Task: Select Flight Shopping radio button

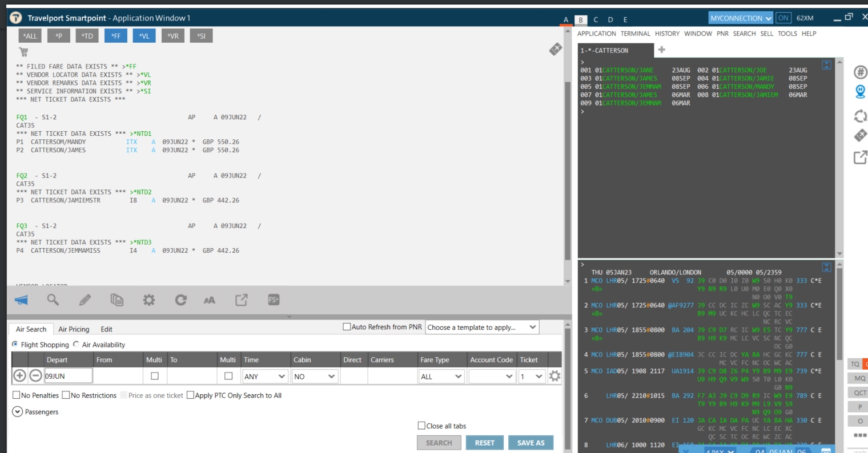Action: (x=15, y=344)
